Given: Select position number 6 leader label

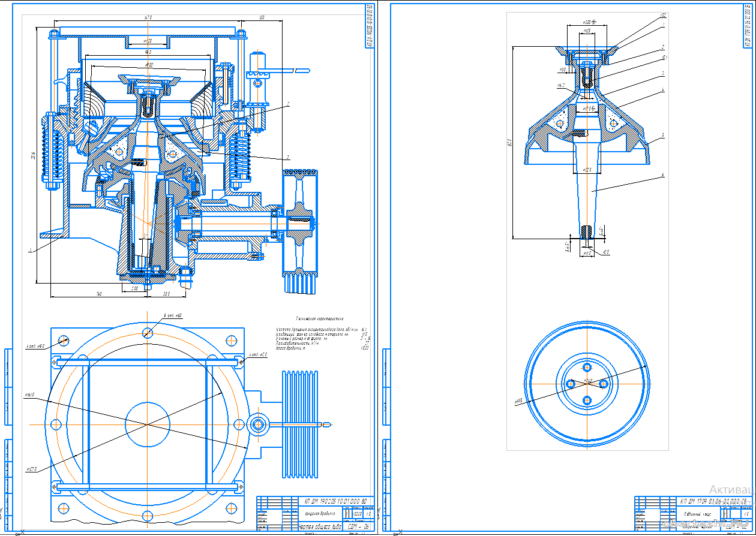Looking at the screenshot, I should [x=663, y=176].
